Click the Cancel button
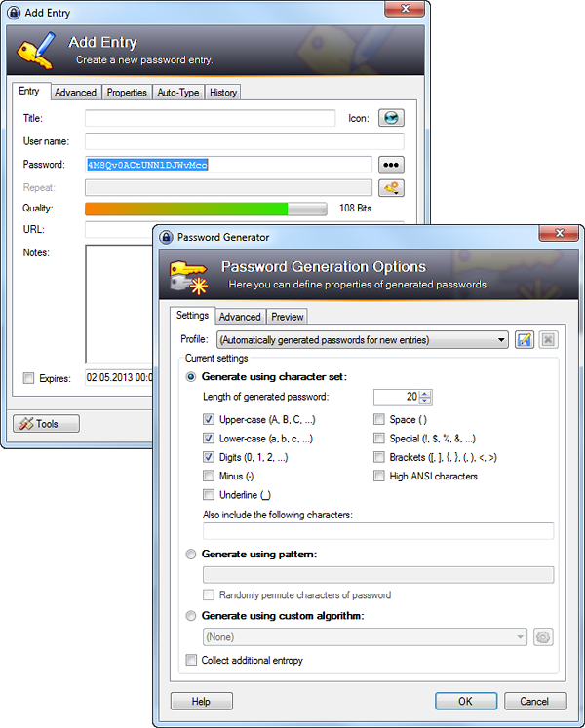The width and height of the screenshot is (585, 728). (x=535, y=701)
